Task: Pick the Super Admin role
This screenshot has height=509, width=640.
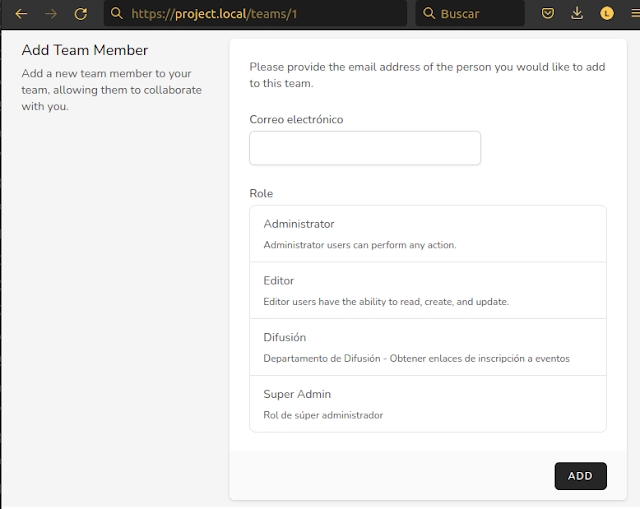Action: 427,403
